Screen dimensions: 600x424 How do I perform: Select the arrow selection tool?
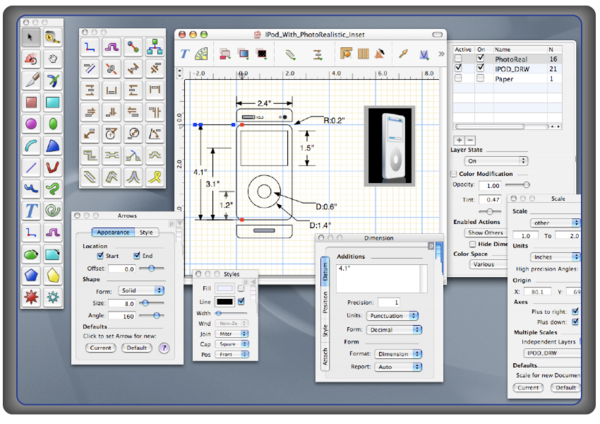[x=32, y=38]
